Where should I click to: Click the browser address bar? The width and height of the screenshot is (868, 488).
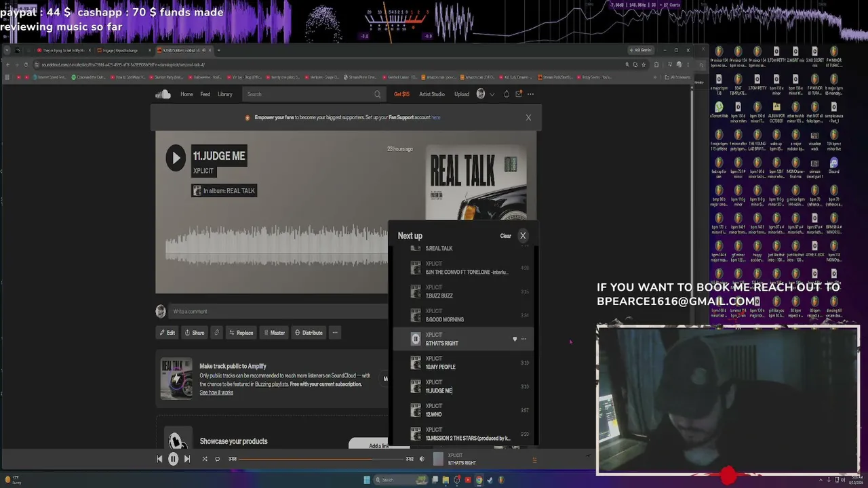click(329, 64)
